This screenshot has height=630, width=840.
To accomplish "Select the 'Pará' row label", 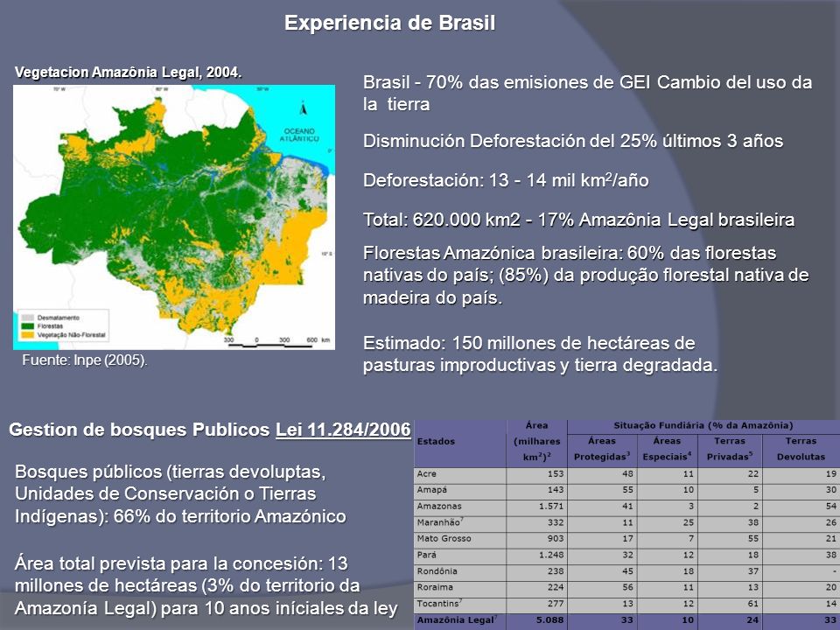I will click(x=426, y=555).
